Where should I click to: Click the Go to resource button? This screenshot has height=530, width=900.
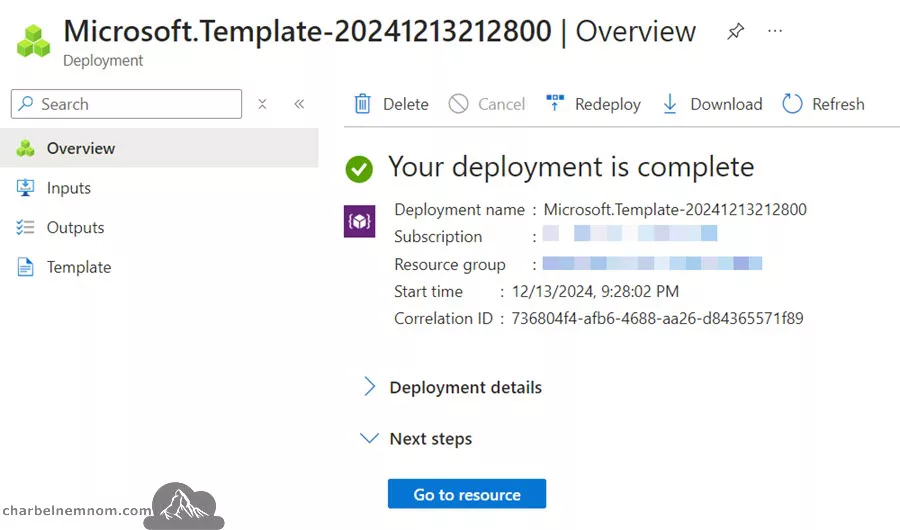pos(467,494)
